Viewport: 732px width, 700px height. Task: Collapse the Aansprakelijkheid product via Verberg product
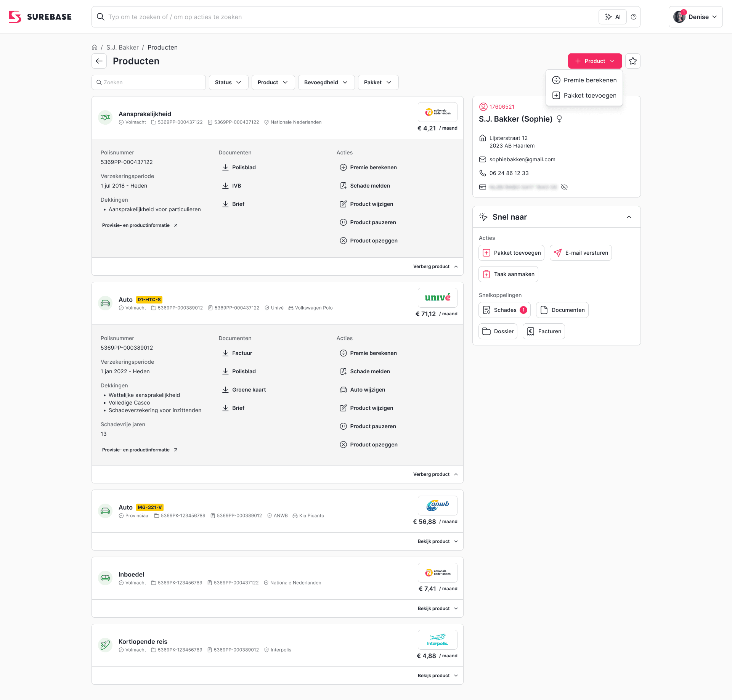coord(435,267)
